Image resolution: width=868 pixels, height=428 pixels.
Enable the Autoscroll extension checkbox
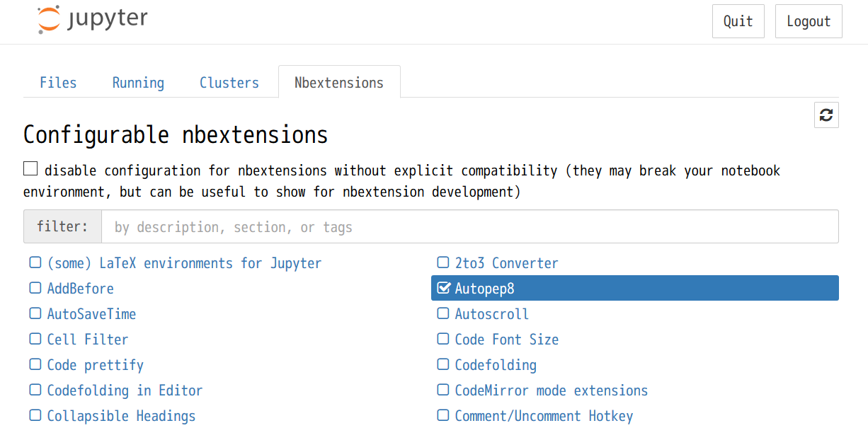443,314
